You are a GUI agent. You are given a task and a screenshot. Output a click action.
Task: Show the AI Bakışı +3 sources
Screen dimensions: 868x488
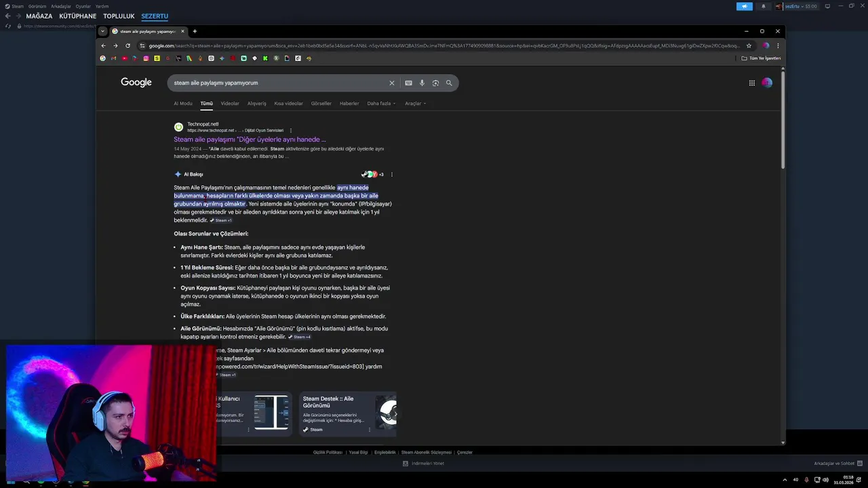point(373,174)
